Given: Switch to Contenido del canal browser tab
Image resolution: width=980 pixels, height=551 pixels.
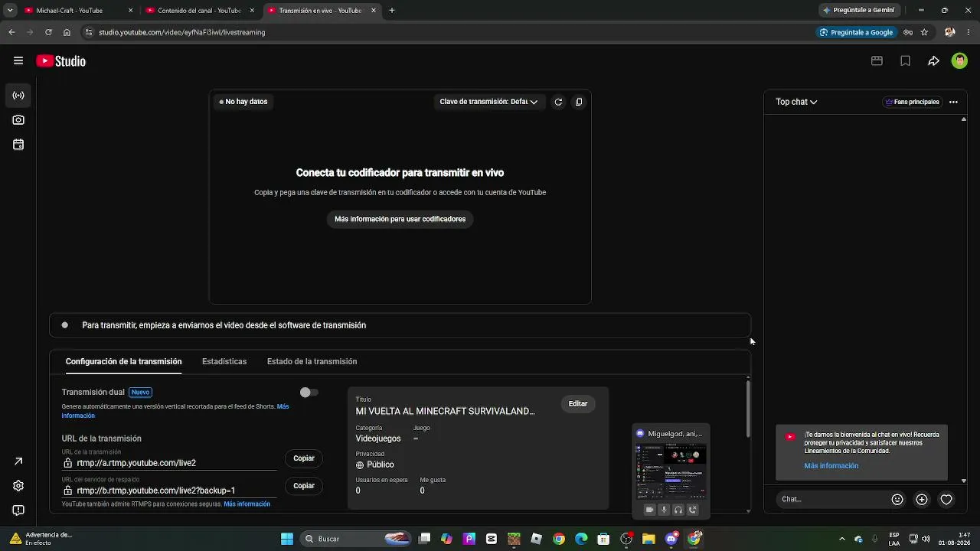Looking at the screenshot, I should (x=200, y=11).
